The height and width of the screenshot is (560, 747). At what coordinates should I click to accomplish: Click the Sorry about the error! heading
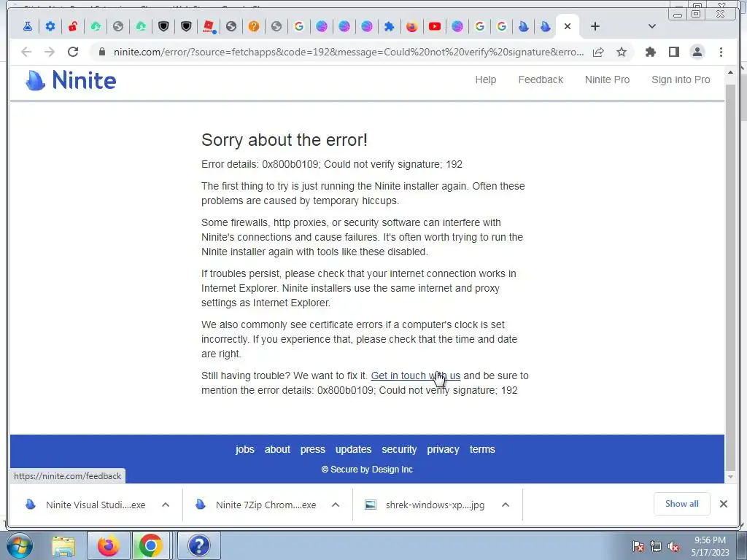(285, 140)
